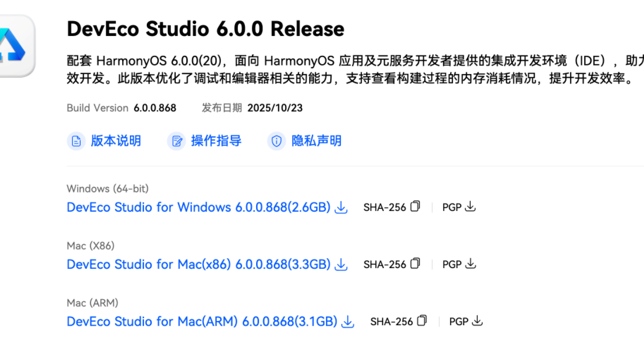Download DevEco Studio for Mac(ARM) 6.0.0.868
This screenshot has width=644, height=351.
tap(202, 322)
